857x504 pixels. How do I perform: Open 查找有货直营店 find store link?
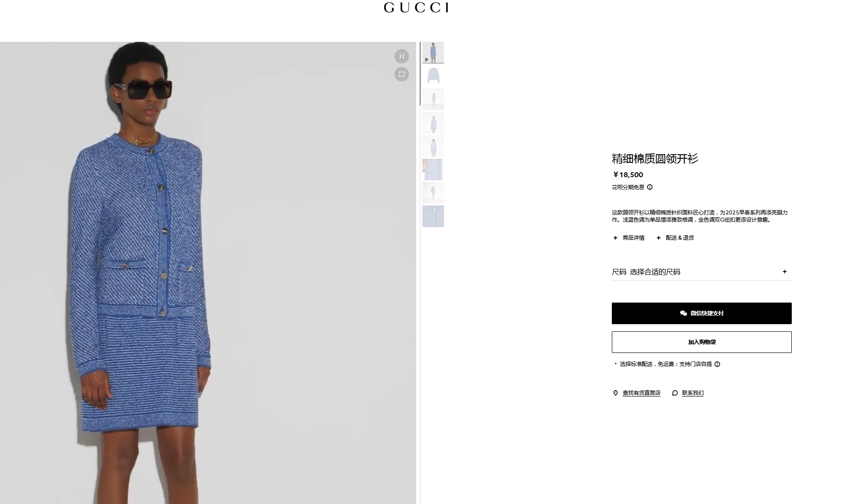(642, 393)
